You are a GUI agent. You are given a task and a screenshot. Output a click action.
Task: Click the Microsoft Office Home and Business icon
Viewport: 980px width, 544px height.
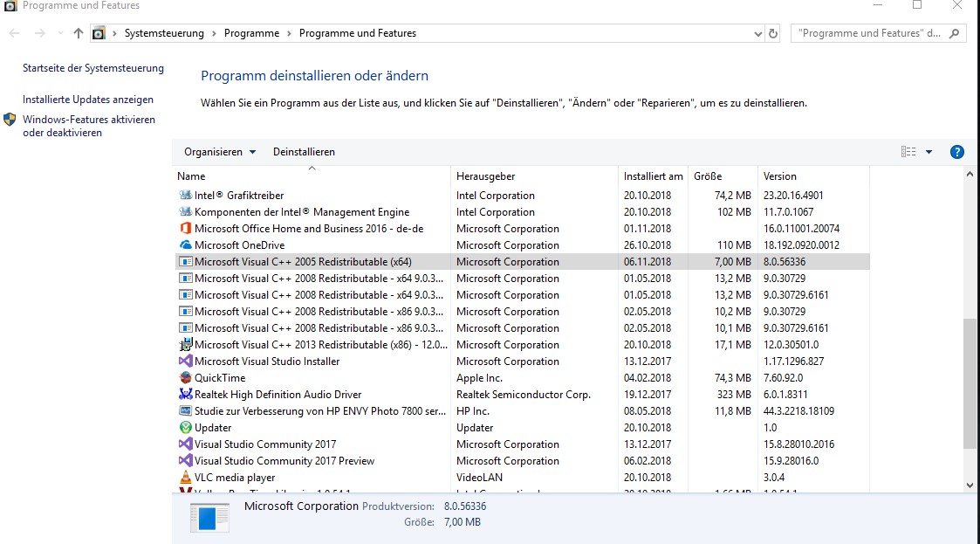tap(185, 228)
